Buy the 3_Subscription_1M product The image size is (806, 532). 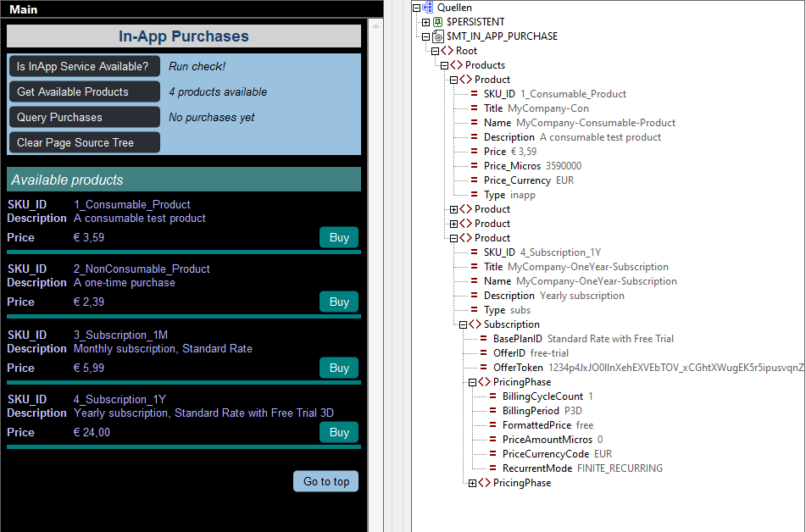pos(339,368)
